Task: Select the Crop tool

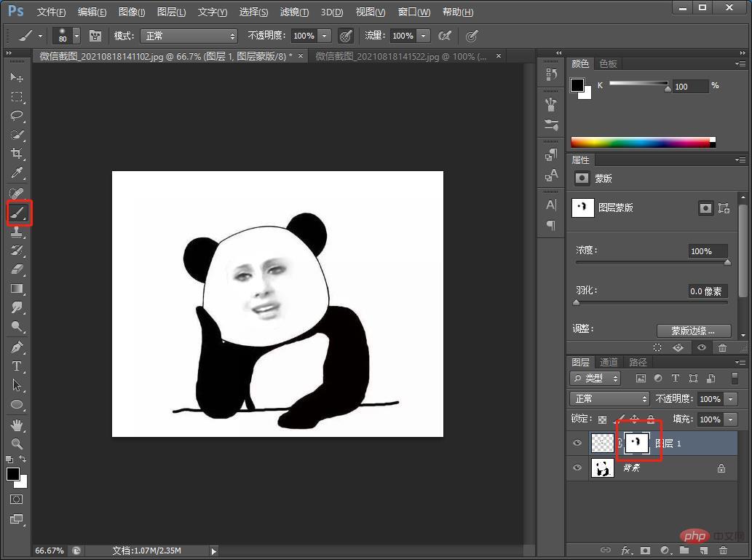Action: pos(17,154)
